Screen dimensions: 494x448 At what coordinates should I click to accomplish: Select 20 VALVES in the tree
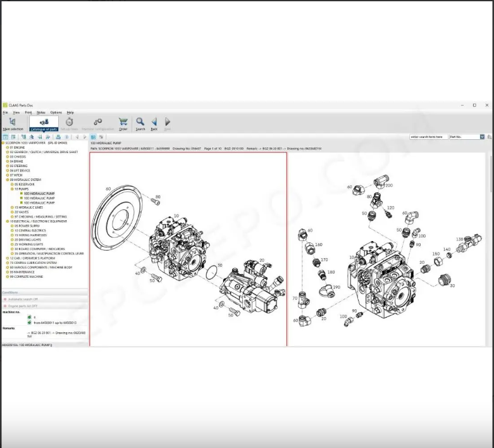coord(22,212)
